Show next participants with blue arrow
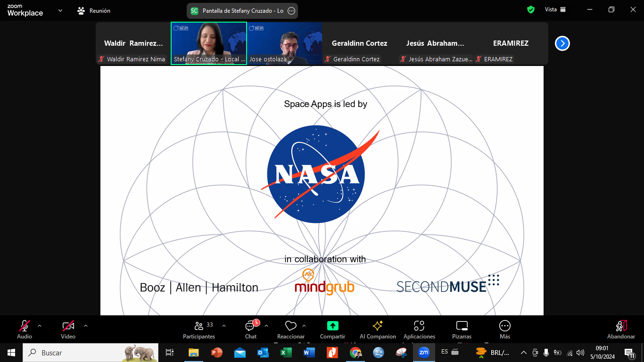Image resolution: width=644 pixels, height=362 pixels. coord(562,43)
